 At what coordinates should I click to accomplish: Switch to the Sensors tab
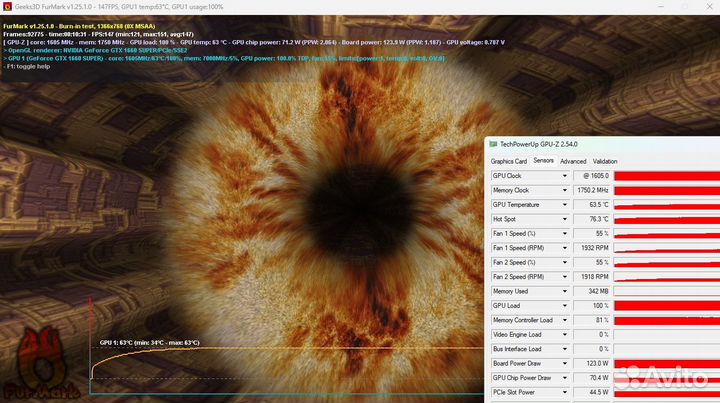tap(543, 161)
